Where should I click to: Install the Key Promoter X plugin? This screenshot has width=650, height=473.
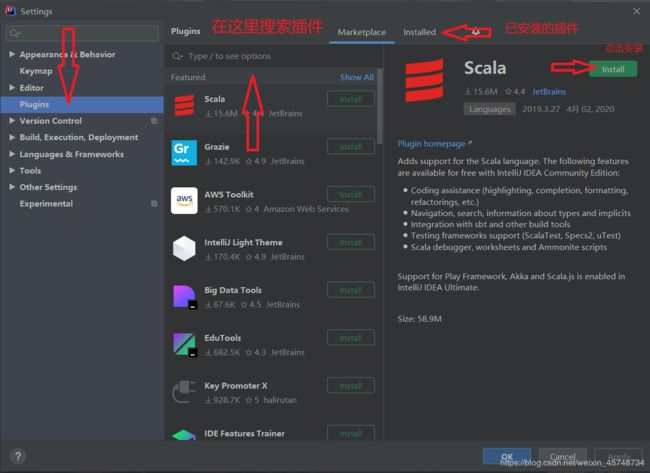tap(351, 386)
